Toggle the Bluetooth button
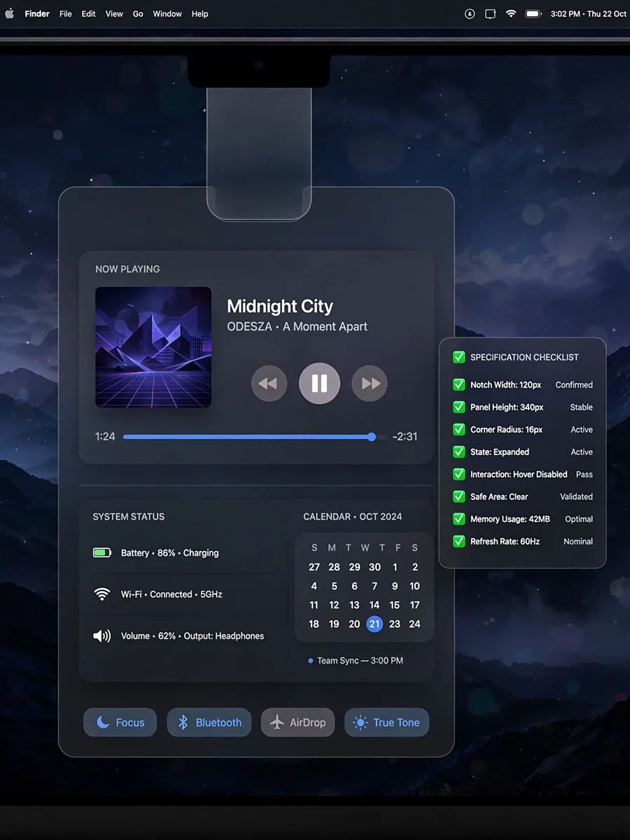Screen dimensions: 630x840 [209, 722]
